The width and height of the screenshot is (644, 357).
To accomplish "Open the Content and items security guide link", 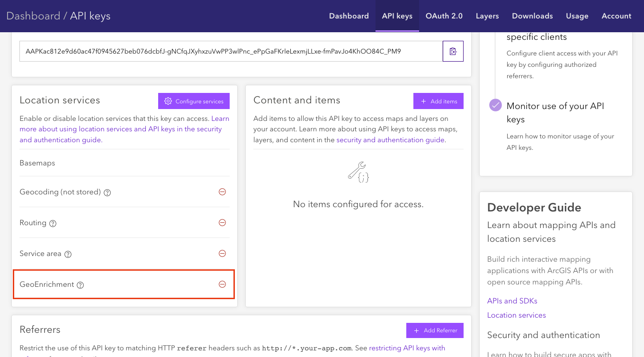I will [391, 140].
